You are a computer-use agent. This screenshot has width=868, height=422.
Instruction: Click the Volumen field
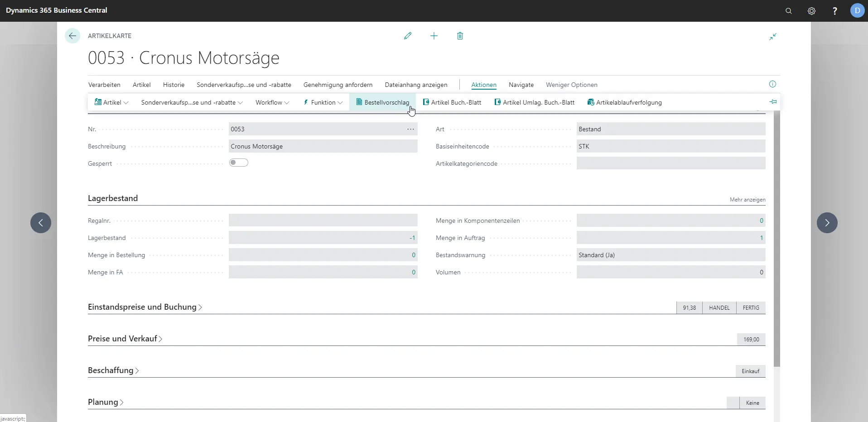point(671,272)
